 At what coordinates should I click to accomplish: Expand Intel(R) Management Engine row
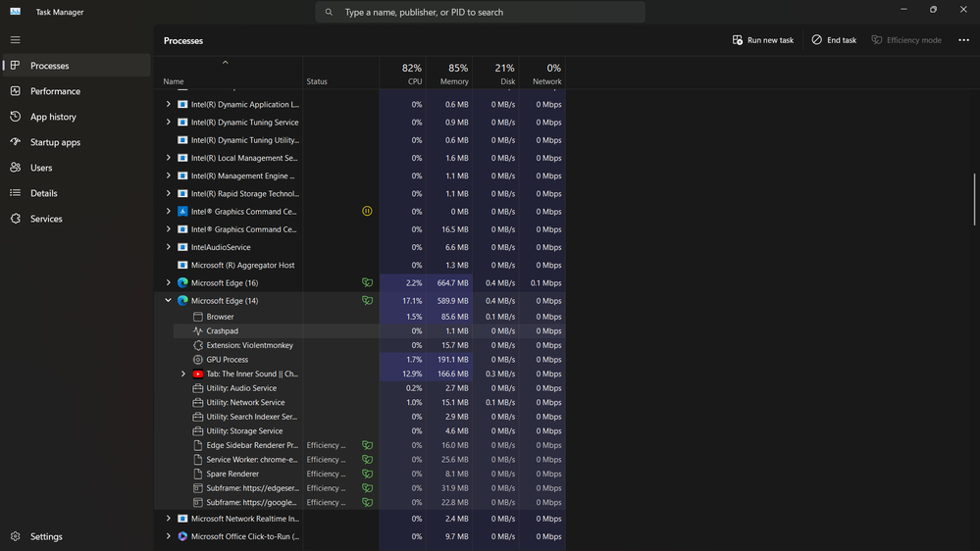168,176
